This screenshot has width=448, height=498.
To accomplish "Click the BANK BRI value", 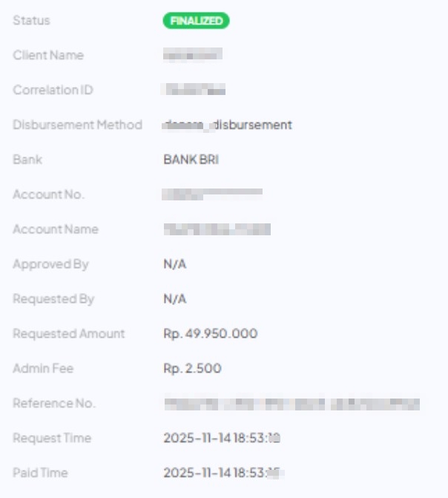I will click(x=191, y=160).
